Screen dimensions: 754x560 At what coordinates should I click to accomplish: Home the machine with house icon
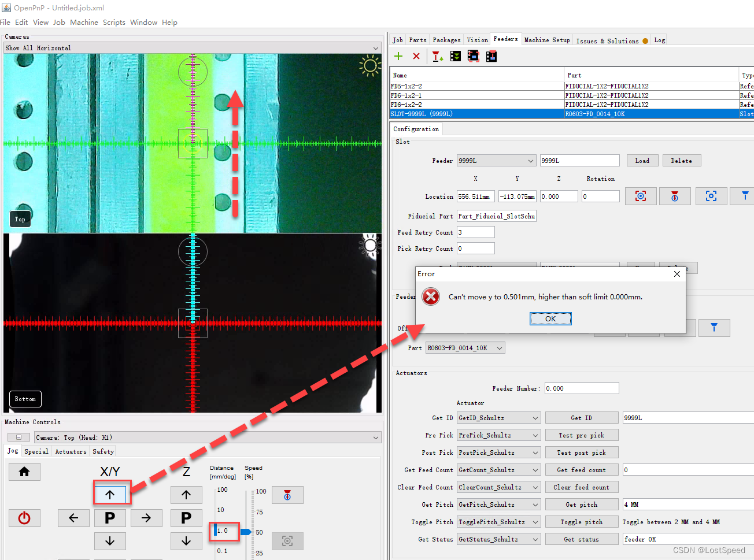point(24,472)
